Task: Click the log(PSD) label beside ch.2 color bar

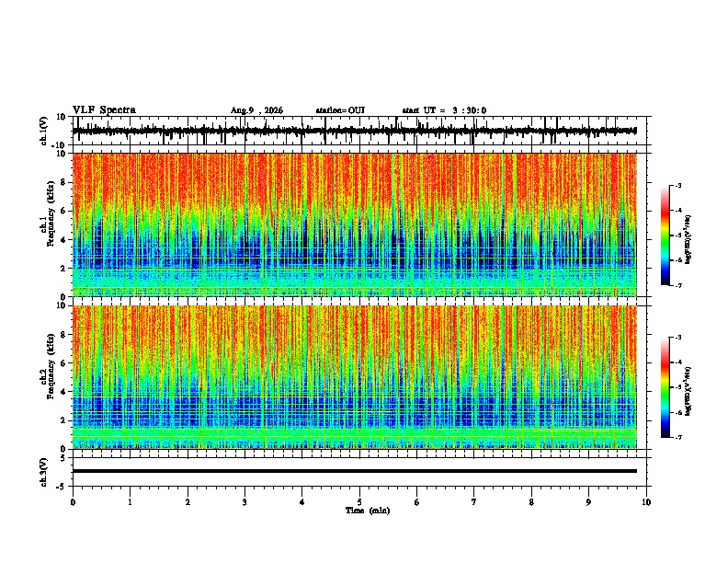Action: click(x=688, y=391)
